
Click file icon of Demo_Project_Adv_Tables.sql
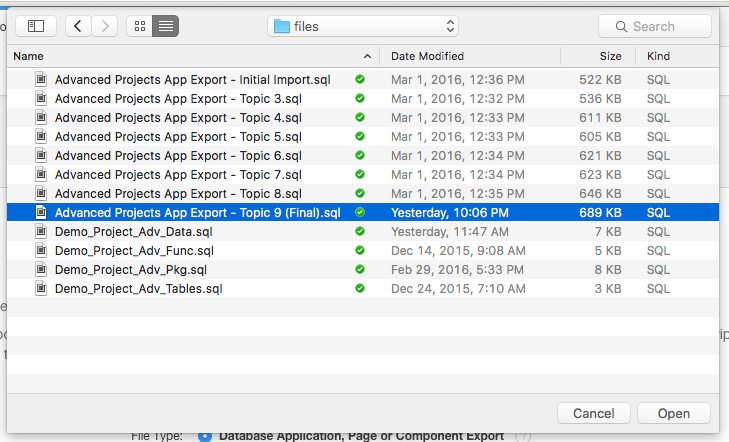click(x=41, y=289)
